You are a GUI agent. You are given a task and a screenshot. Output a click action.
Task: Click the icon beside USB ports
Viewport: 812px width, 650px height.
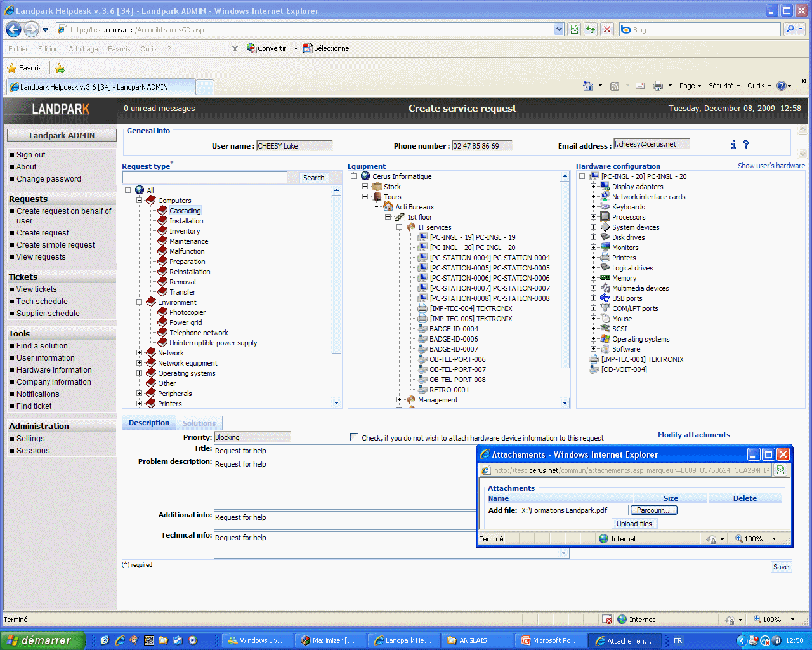(605, 298)
